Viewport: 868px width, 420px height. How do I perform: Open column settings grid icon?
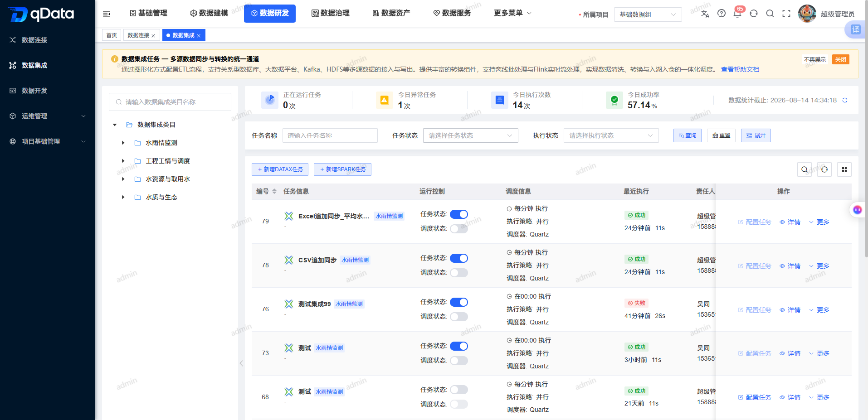coord(844,169)
